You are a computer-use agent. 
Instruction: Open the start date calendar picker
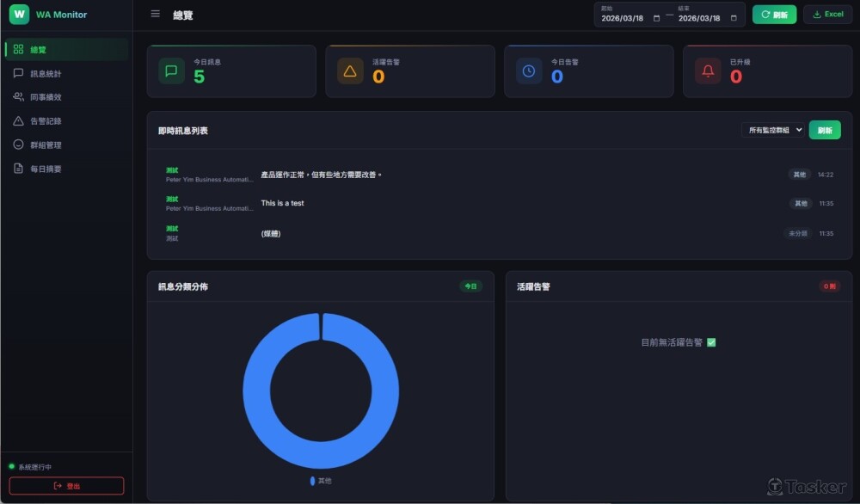pyautogui.click(x=657, y=18)
